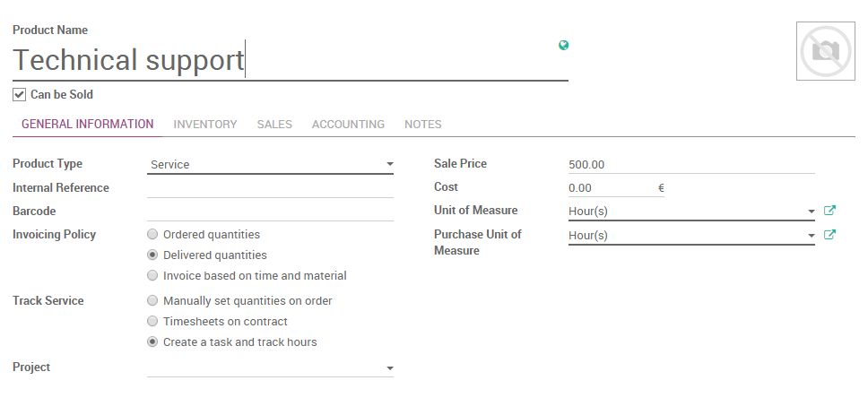
Task: Select Delivered quantities radio button
Action: pos(153,255)
